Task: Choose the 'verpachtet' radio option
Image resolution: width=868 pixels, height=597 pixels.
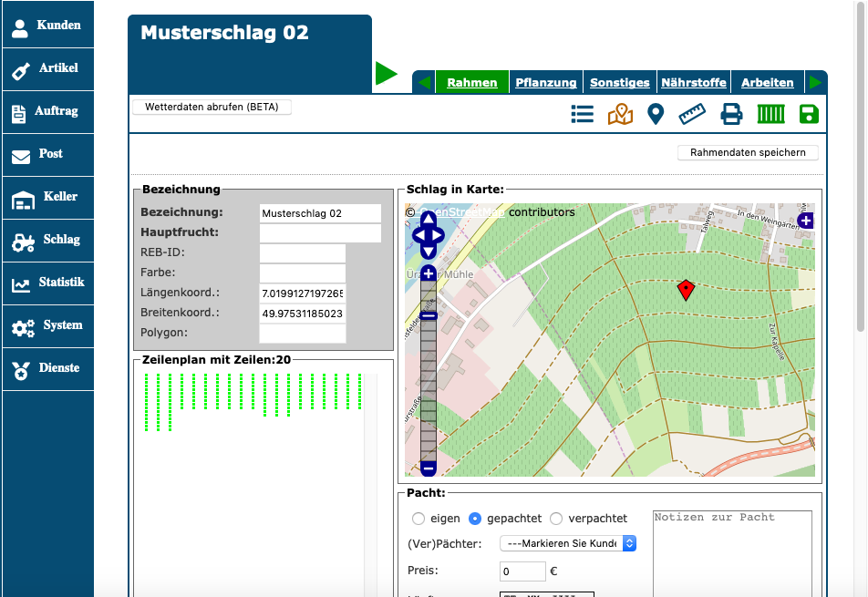Action: (556, 519)
